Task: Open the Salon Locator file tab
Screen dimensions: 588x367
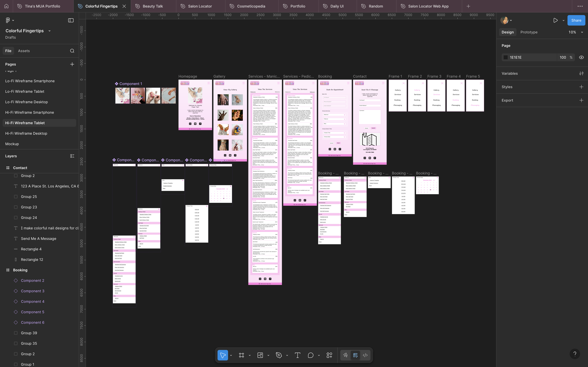Action: tap(200, 6)
